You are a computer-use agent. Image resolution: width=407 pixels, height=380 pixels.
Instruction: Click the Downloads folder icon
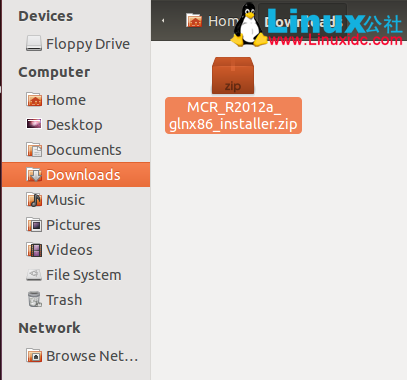tap(34, 175)
